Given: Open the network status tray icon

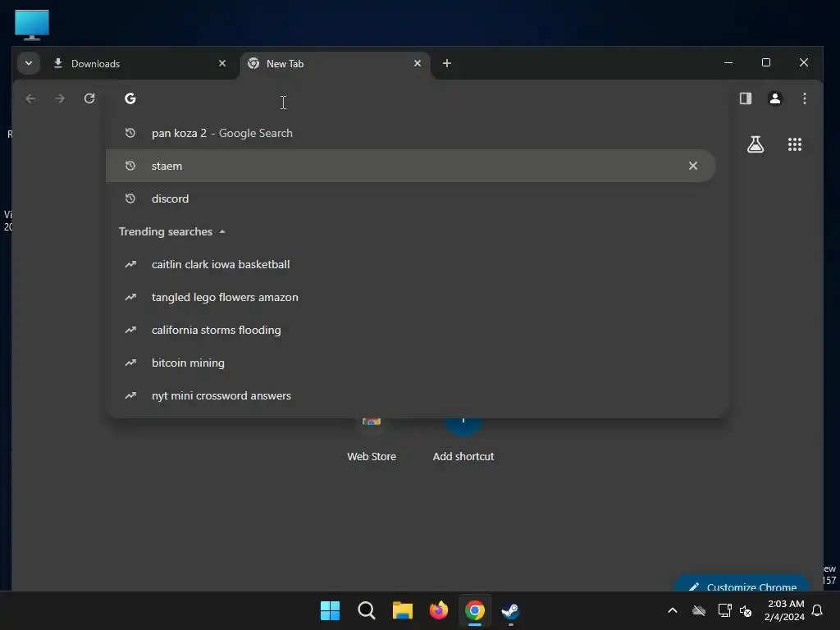Looking at the screenshot, I should pos(725,610).
